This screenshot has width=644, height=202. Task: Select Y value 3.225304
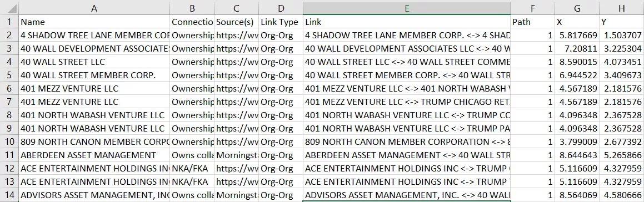click(x=621, y=48)
